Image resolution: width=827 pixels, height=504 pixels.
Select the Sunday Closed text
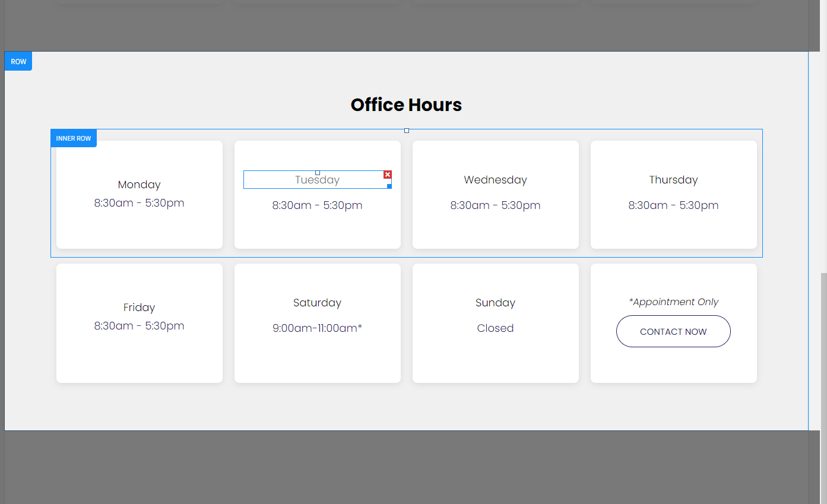496,328
